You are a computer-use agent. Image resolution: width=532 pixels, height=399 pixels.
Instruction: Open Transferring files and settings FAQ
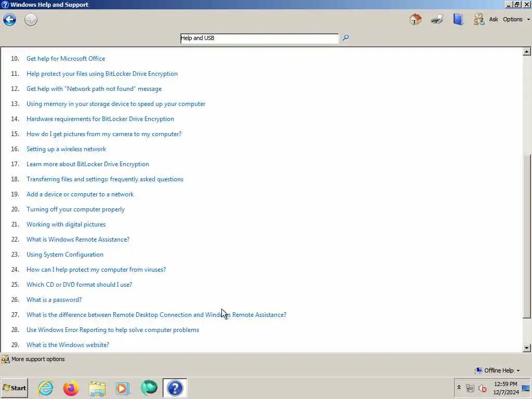[105, 179]
